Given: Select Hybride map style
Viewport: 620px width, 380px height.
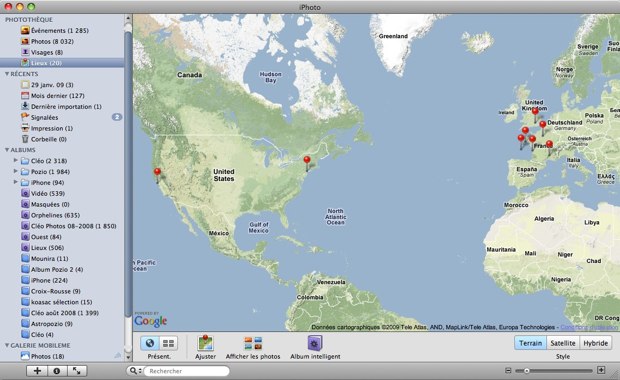Looking at the screenshot, I should (x=595, y=343).
